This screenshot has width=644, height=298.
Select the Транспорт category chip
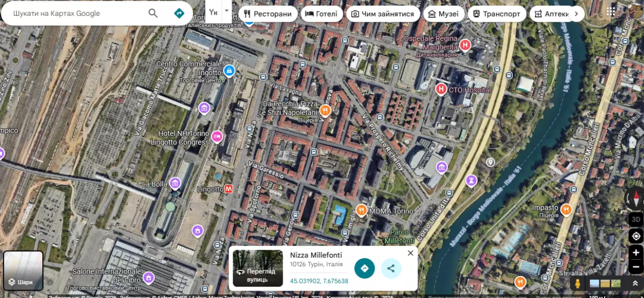(497, 14)
